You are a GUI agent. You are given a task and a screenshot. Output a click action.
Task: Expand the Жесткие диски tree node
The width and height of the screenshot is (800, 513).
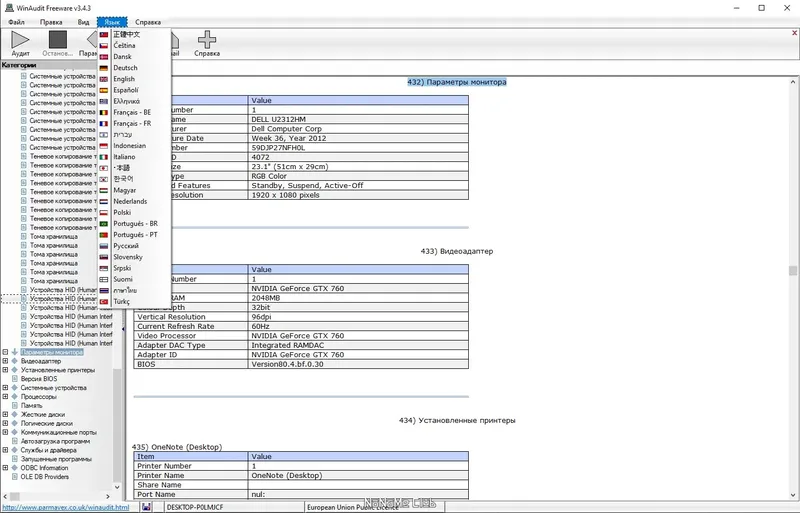click(x=6, y=414)
